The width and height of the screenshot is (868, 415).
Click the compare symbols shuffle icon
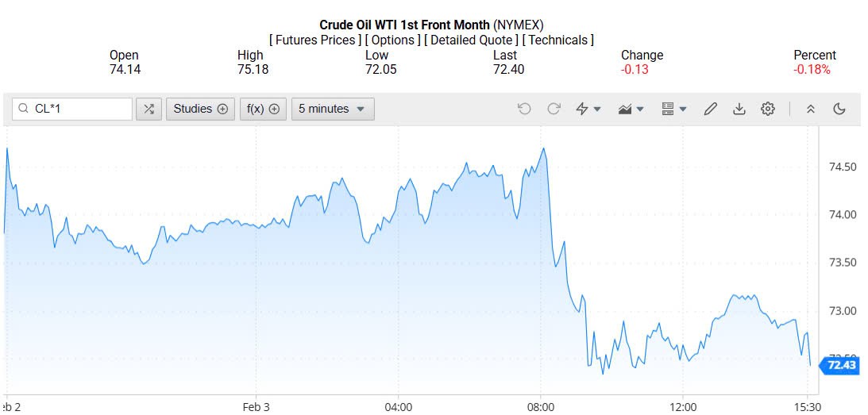pos(149,109)
